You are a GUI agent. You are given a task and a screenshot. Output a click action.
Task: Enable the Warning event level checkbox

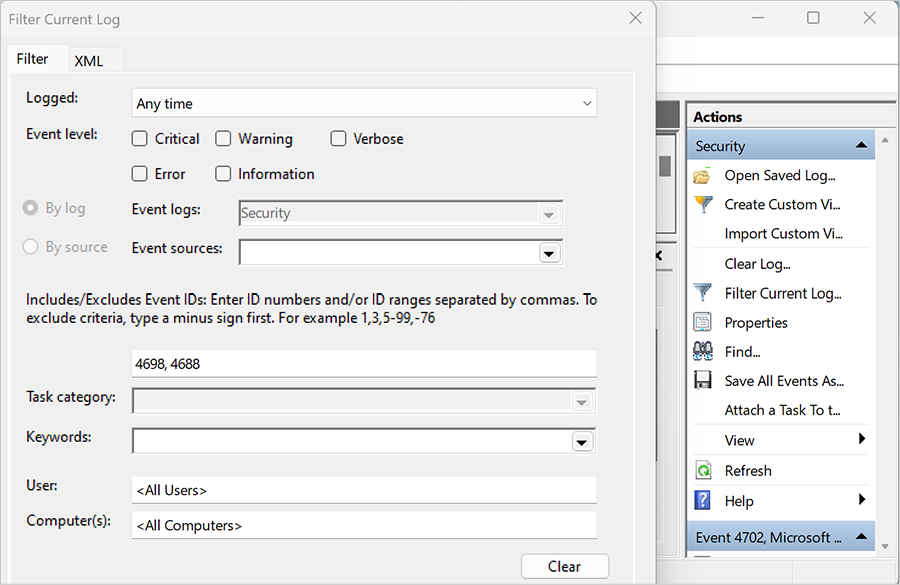[223, 138]
